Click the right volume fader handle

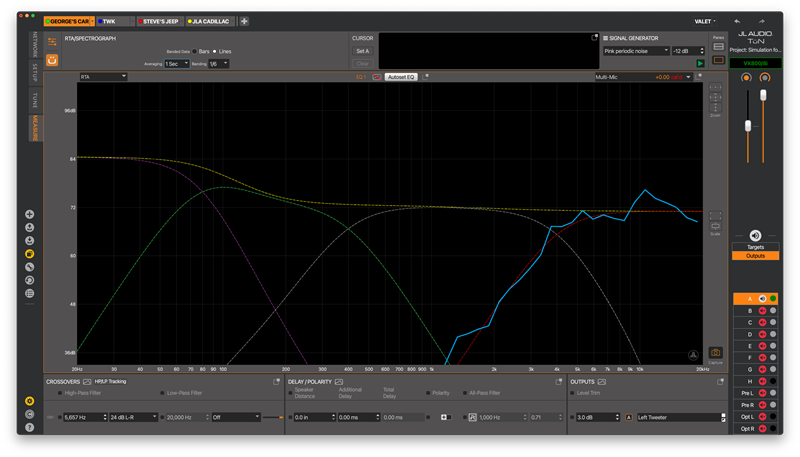764,95
